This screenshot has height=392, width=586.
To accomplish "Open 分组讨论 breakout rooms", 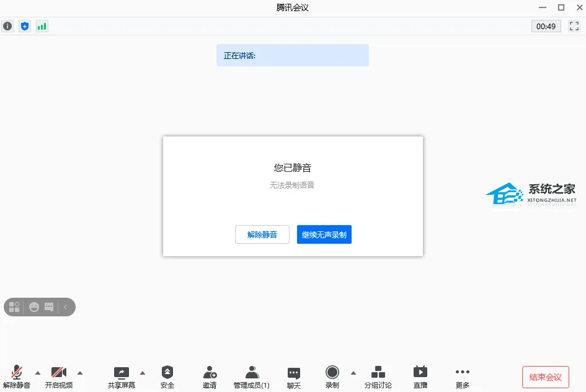I will point(378,377).
